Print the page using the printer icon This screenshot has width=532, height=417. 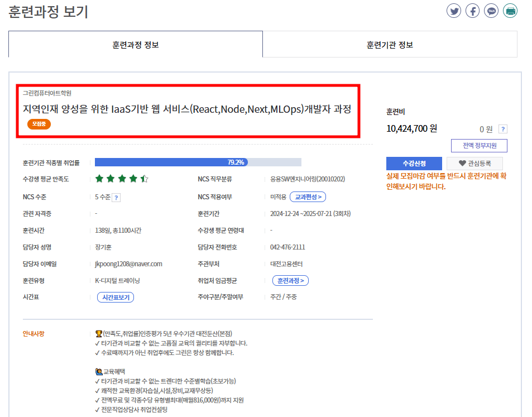pos(510,11)
